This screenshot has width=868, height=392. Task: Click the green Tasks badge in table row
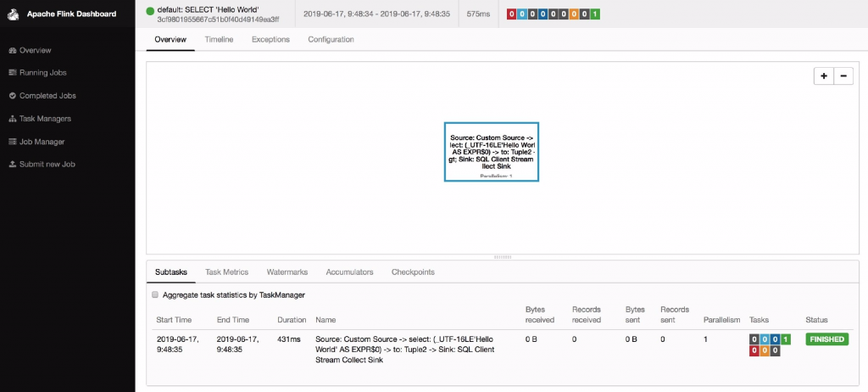pyautogui.click(x=786, y=339)
